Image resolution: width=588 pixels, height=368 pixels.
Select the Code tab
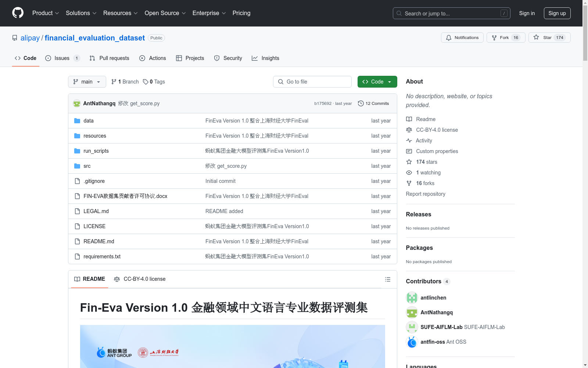click(26, 58)
